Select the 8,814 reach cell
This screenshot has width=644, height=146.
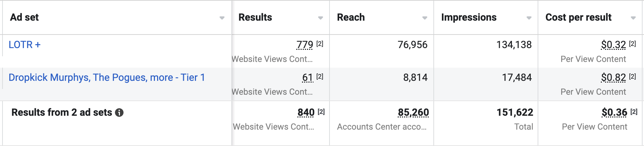pyautogui.click(x=415, y=77)
